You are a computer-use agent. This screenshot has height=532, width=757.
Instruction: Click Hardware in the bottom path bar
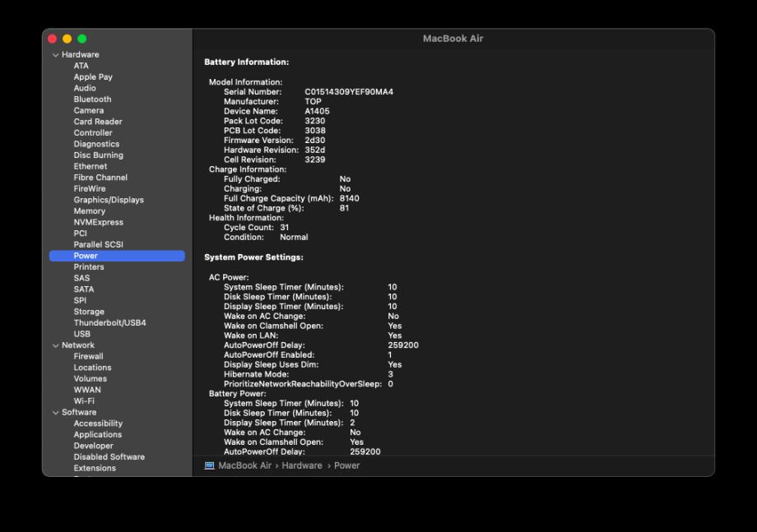302,465
